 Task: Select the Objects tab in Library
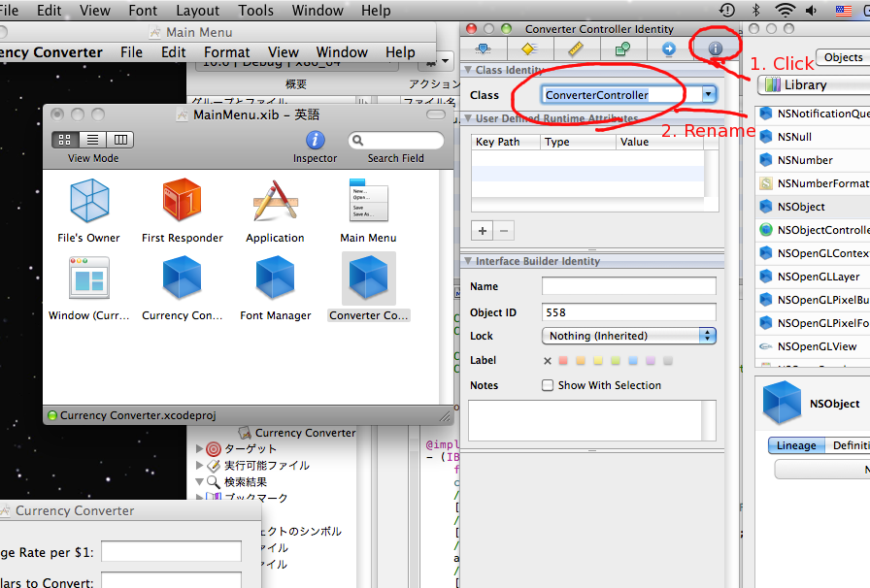[843, 57]
